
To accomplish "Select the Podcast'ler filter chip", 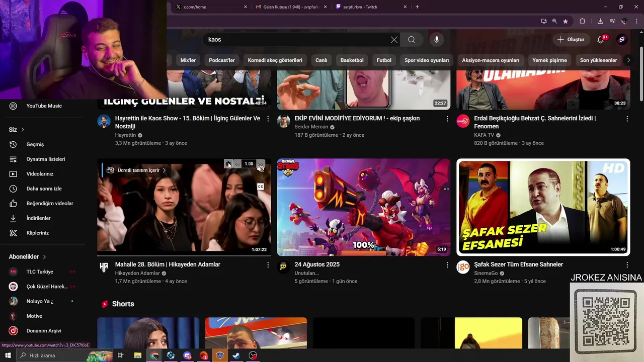I will (222, 60).
